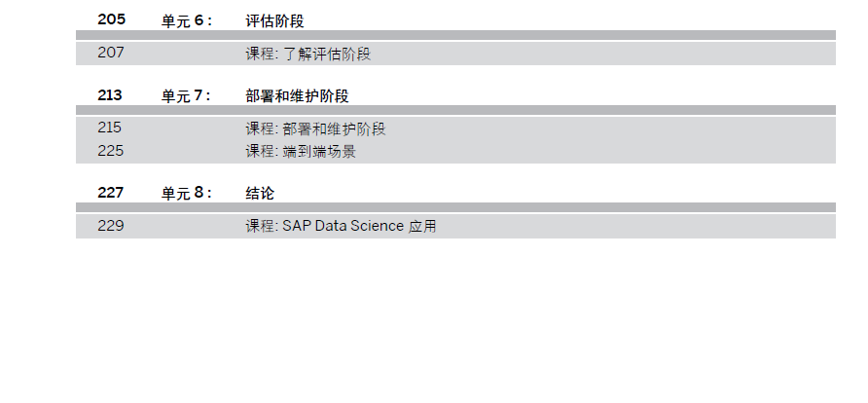Click page number 205

[111, 19]
